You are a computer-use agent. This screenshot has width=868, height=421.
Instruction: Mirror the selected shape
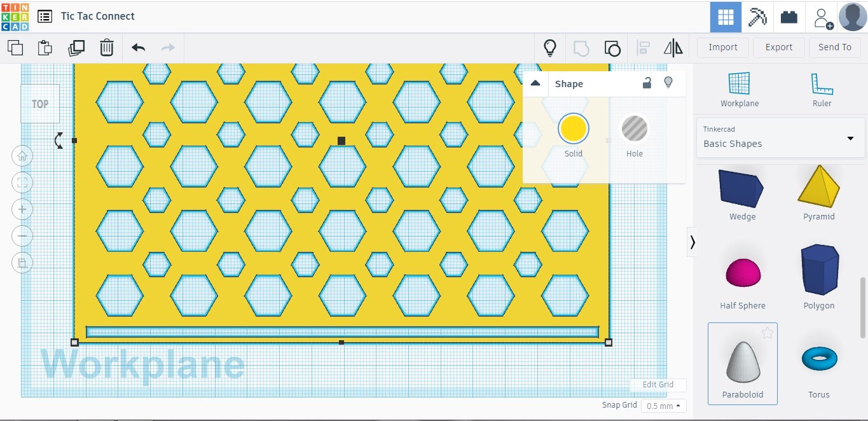673,48
